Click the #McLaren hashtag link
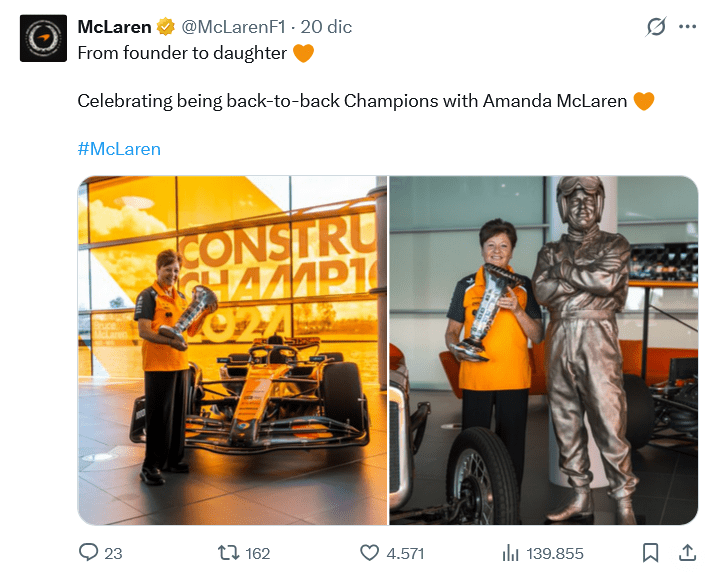Image resolution: width=718 pixels, height=578 pixels. pyautogui.click(x=119, y=149)
